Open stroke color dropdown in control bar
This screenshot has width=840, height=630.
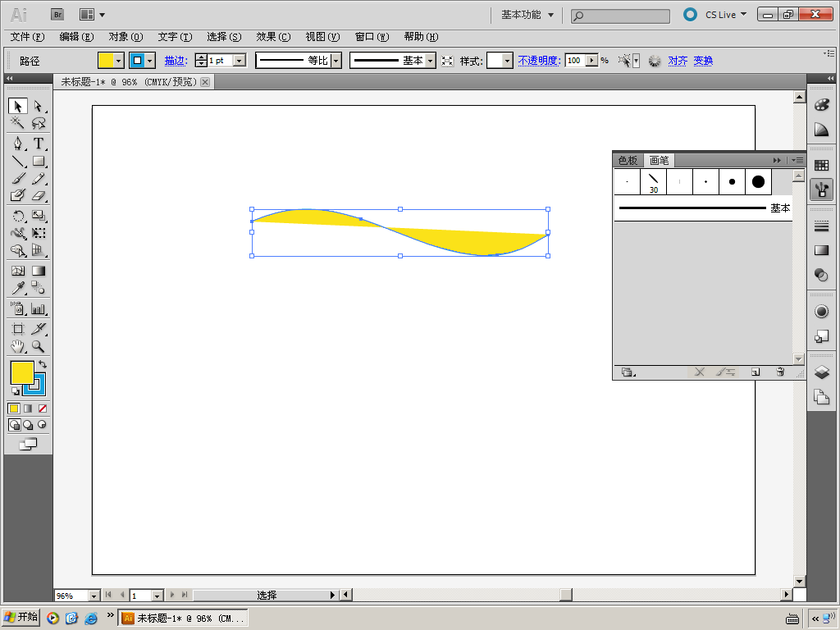[x=151, y=61]
